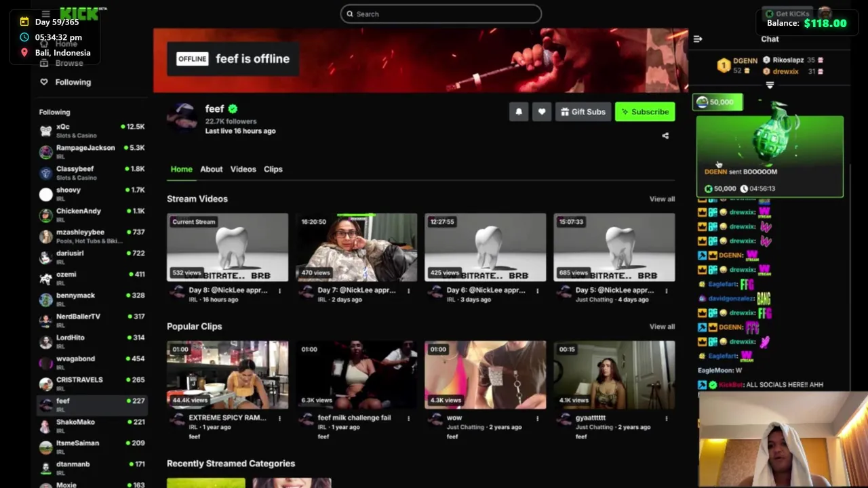Image resolution: width=868 pixels, height=488 pixels.
Task: Open dtanmanb channel in sidebar
Action: point(92,468)
